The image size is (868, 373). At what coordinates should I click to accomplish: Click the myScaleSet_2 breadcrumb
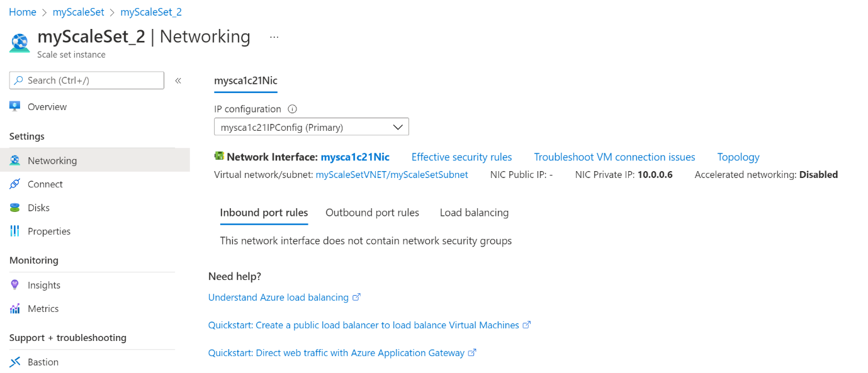(151, 12)
